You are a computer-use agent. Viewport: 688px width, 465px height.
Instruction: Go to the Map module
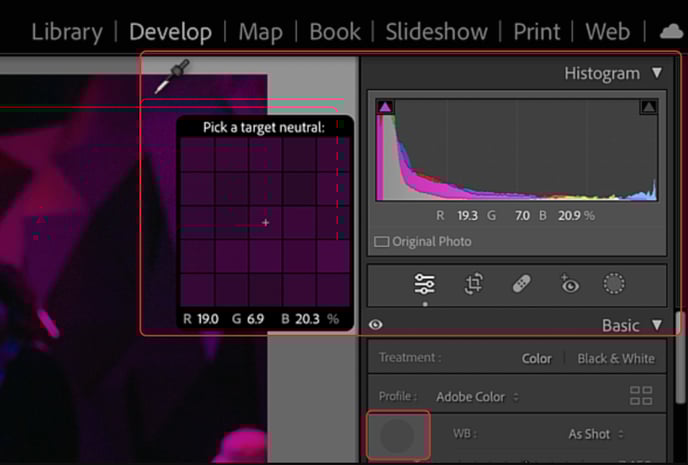click(x=261, y=32)
